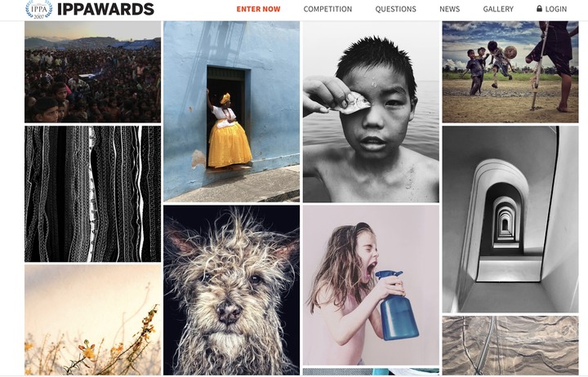Open the partially visible photo below spray-bottle girl
The width and height of the screenshot is (588, 377).
(x=371, y=372)
